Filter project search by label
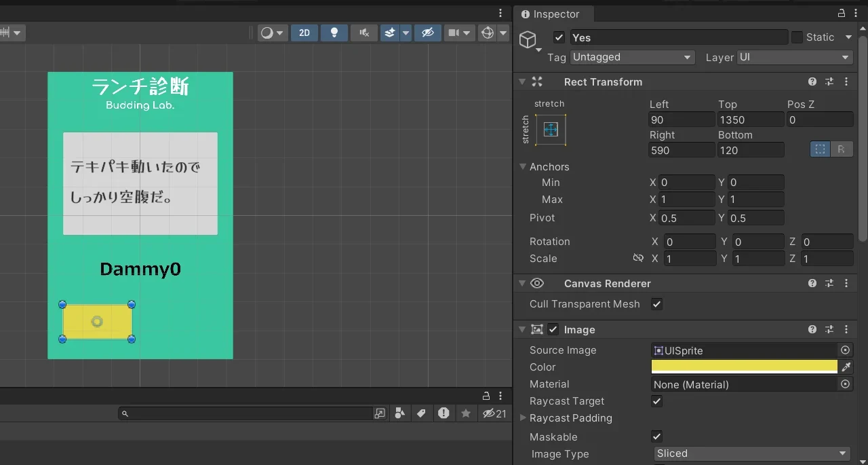 click(421, 413)
